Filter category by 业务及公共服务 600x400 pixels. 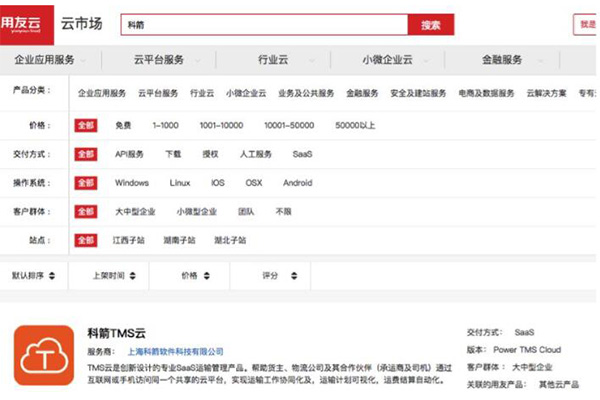click(x=306, y=93)
